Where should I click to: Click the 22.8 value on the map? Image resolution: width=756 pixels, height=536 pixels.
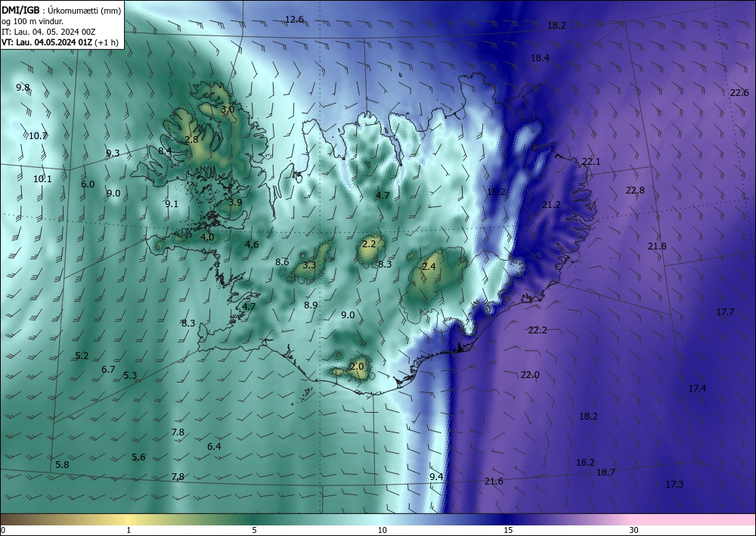click(x=635, y=191)
